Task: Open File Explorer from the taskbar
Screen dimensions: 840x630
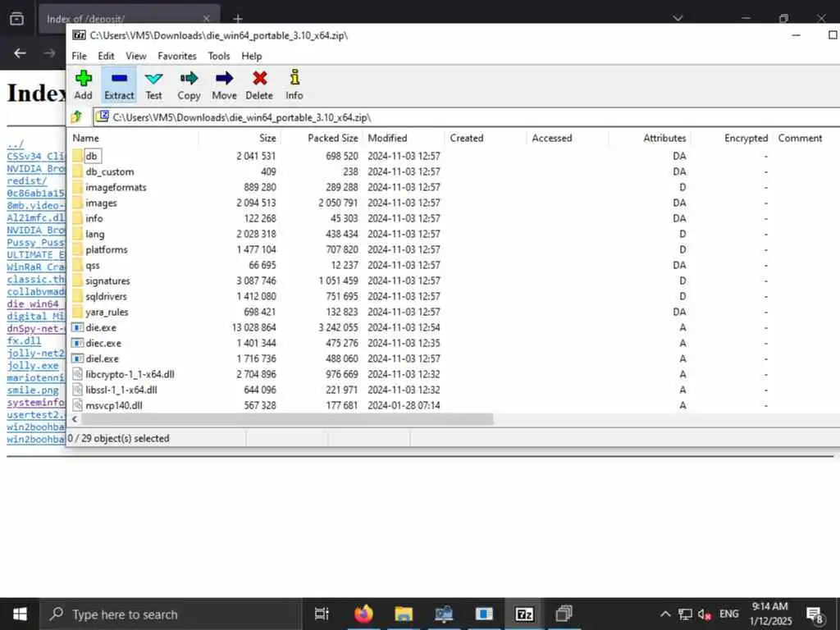Action: click(404, 614)
